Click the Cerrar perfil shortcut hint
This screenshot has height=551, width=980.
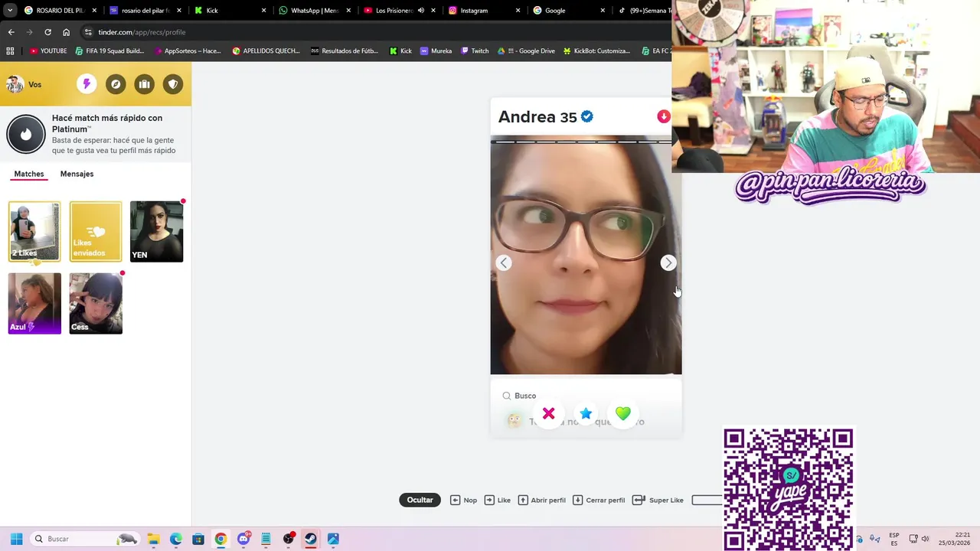pyautogui.click(x=599, y=500)
